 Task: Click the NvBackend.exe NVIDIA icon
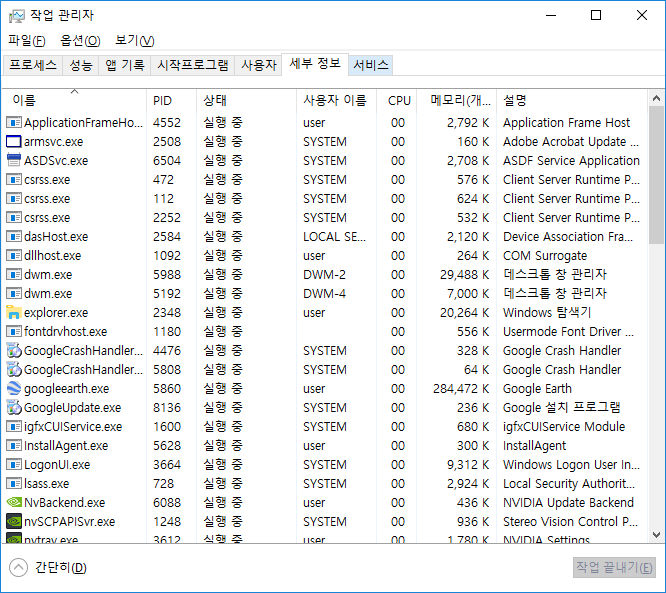(x=14, y=502)
